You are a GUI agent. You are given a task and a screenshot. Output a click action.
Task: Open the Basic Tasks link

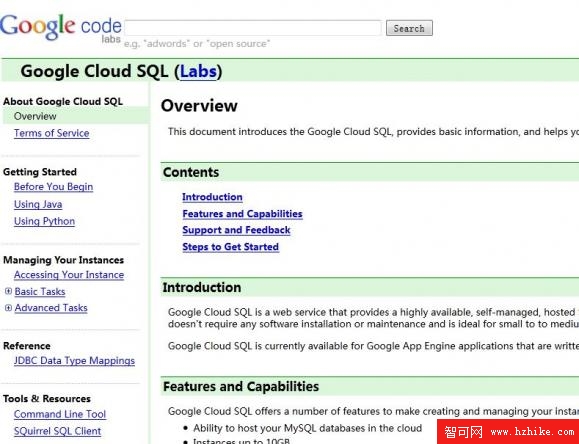[x=40, y=291]
